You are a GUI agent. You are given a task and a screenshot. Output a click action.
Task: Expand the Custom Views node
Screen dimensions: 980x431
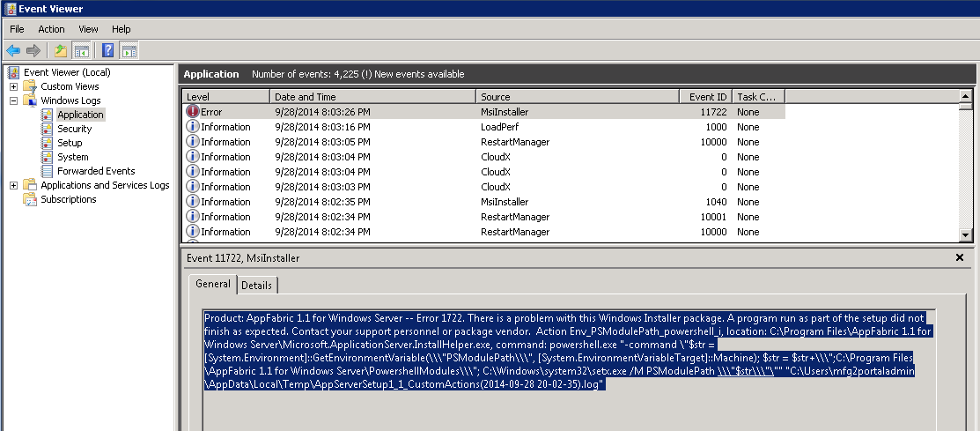[x=14, y=86]
